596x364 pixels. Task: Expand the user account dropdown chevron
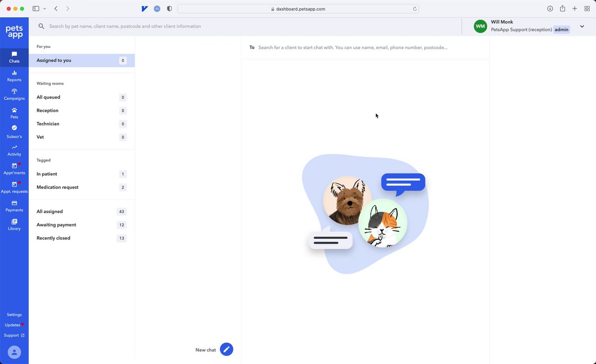click(582, 27)
